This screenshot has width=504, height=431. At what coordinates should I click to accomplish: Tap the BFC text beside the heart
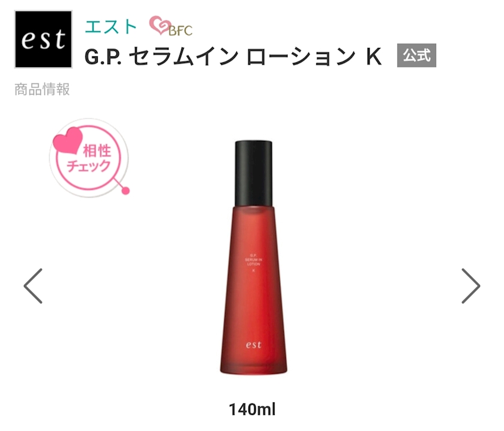181,31
